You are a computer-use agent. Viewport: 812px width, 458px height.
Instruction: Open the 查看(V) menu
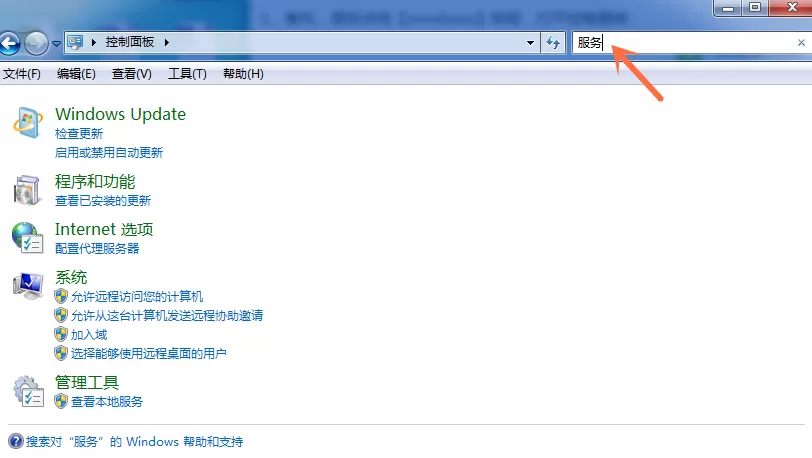132,74
